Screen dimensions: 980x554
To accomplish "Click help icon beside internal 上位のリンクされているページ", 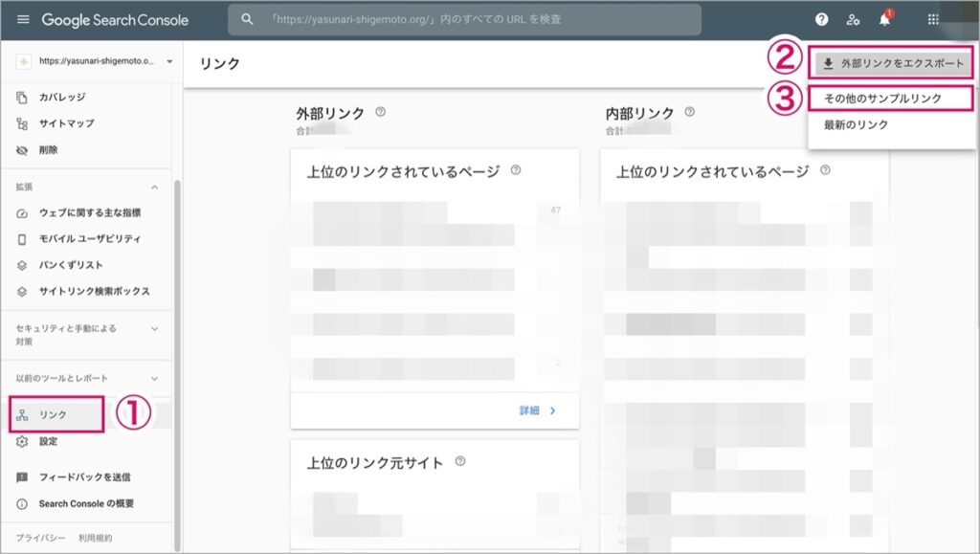I will pos(825,170).
